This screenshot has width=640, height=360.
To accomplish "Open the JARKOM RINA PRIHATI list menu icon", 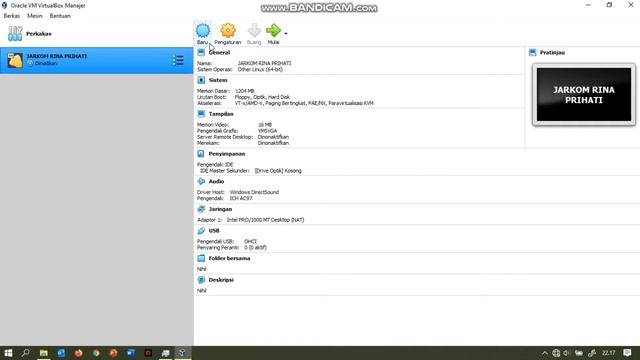I will pyautogui.click(x=178, y=60).
